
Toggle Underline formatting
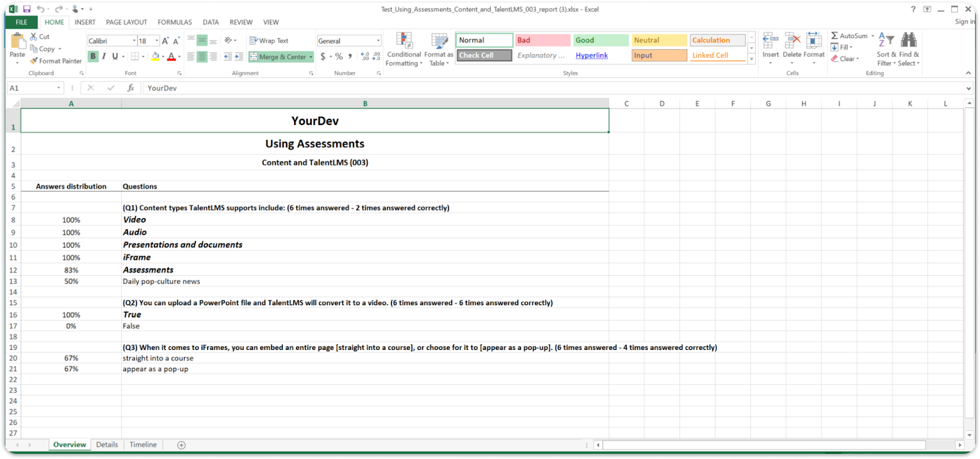[115, 56]
